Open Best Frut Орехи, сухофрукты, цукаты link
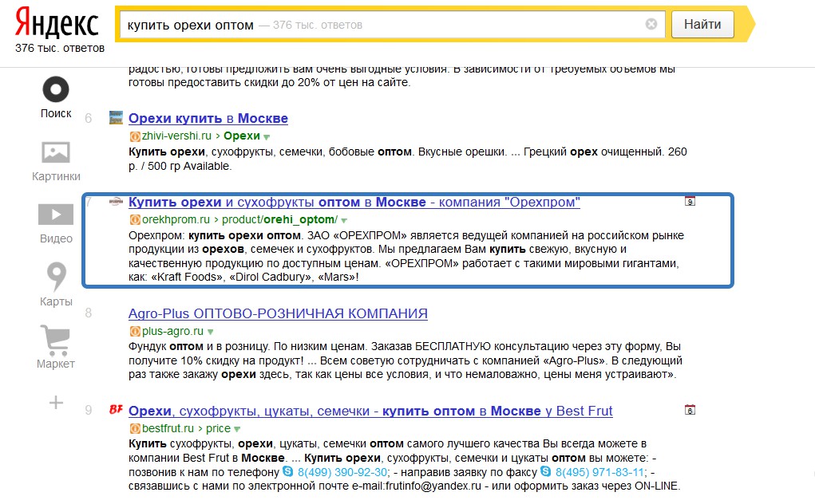The width and height of the screenshot is (815, 504). tap(370, 411)
